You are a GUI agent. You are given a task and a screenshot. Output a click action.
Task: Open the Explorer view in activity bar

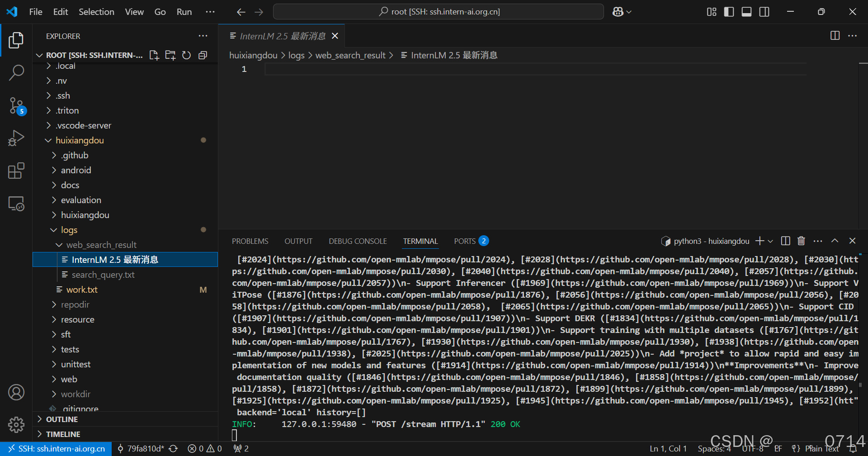tap(16, 40)
